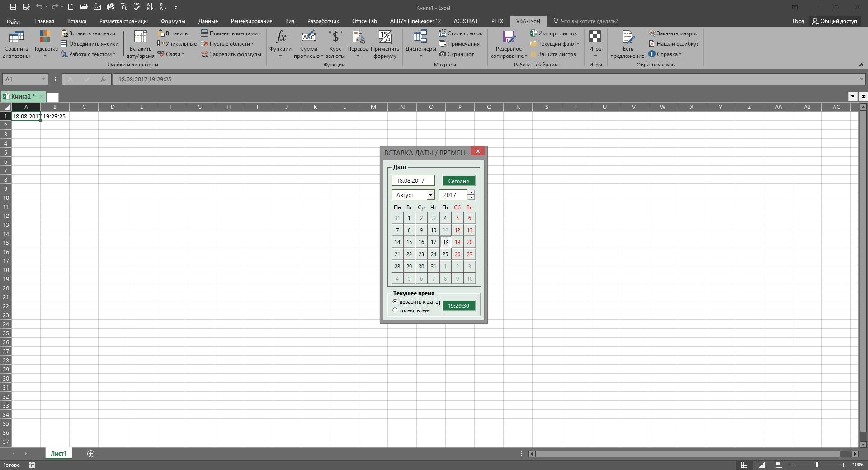Image resolution: width=868 pixels, height=470 pixels.
Task: Sort ascending A to Я
Action: [150, 7]
